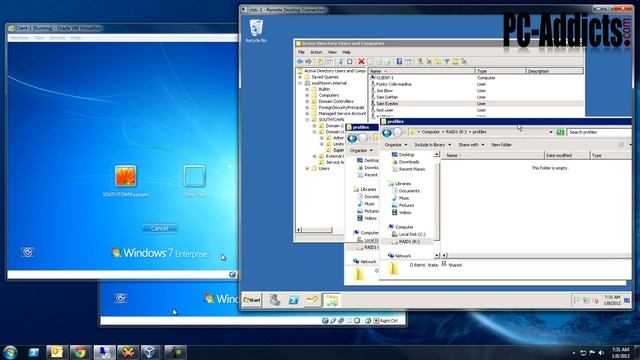The height and width of the screenshot is (360, 640).
Task: Expand the Domain Controllers tree node
Action: point(307,101)
